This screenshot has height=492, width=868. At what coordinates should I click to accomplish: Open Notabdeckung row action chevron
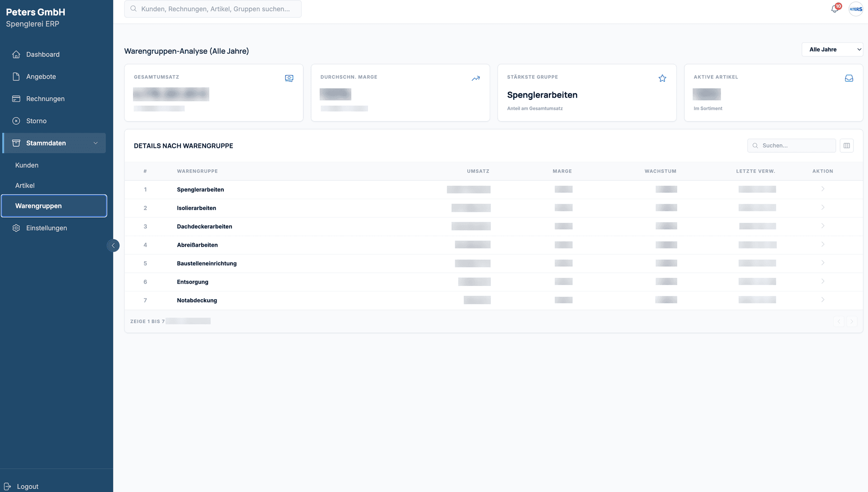[823, 300]
